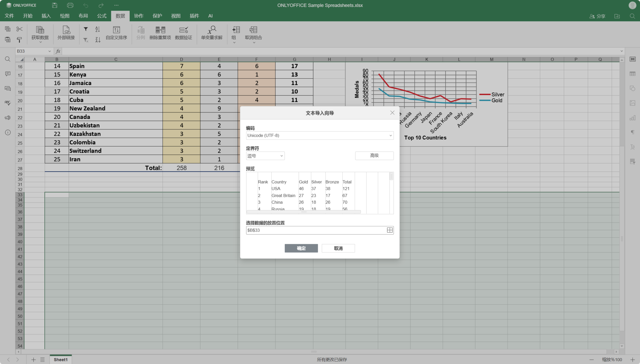Click the Goal Seek (单变量求解) icon
640x364 pixels.
[212, 30]
